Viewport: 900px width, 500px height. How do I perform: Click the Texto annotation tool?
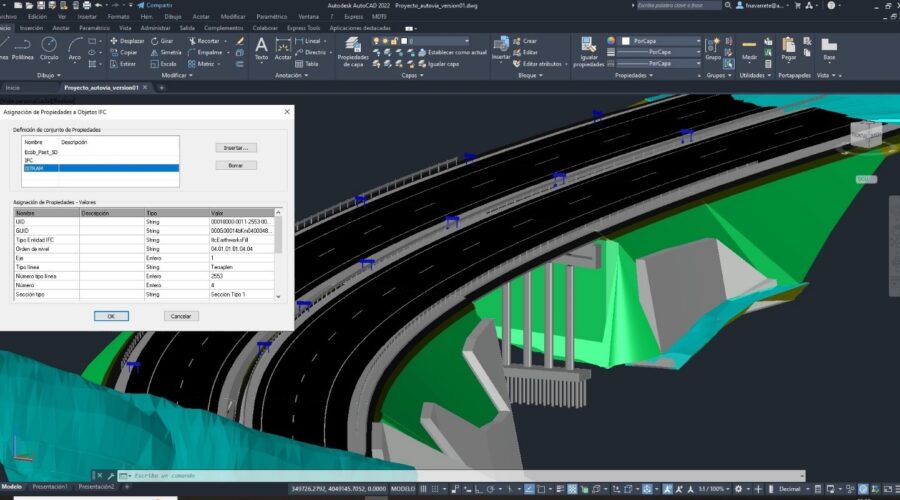[x=261, y=49]
